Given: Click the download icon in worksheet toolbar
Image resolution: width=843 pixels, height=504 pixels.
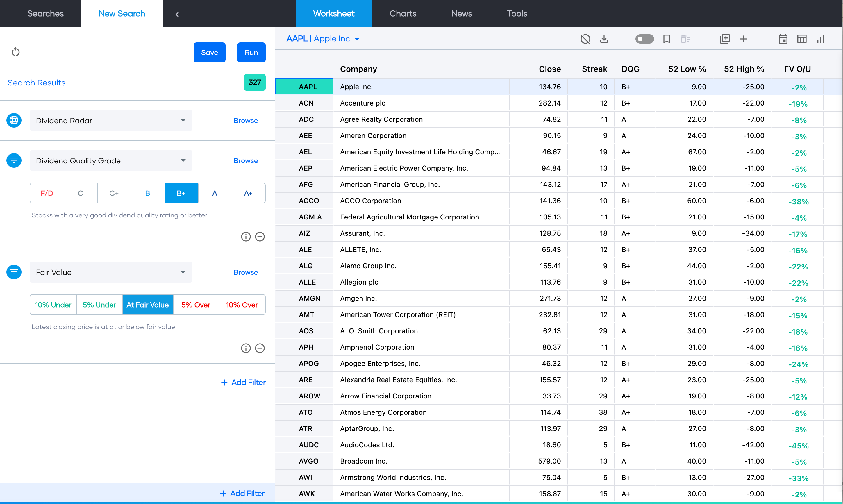Looking at the screenshot, I should point(604,39).
